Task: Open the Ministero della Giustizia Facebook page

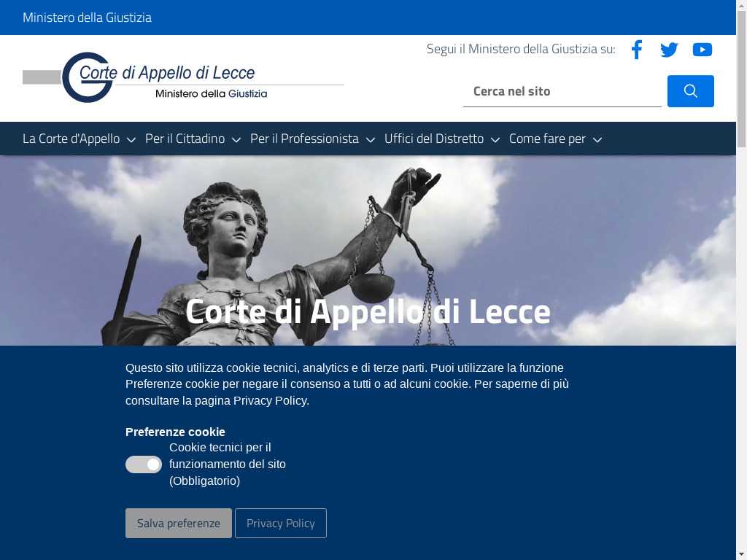Action: pos(636,50)
